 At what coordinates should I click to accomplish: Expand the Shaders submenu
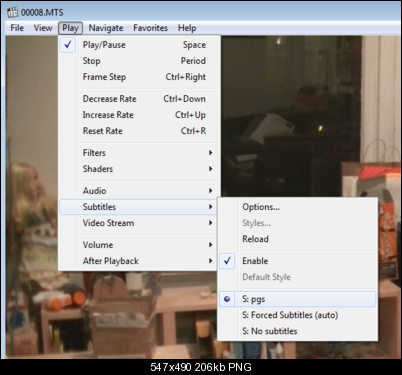pyautogui.click(x=140, y=169)
